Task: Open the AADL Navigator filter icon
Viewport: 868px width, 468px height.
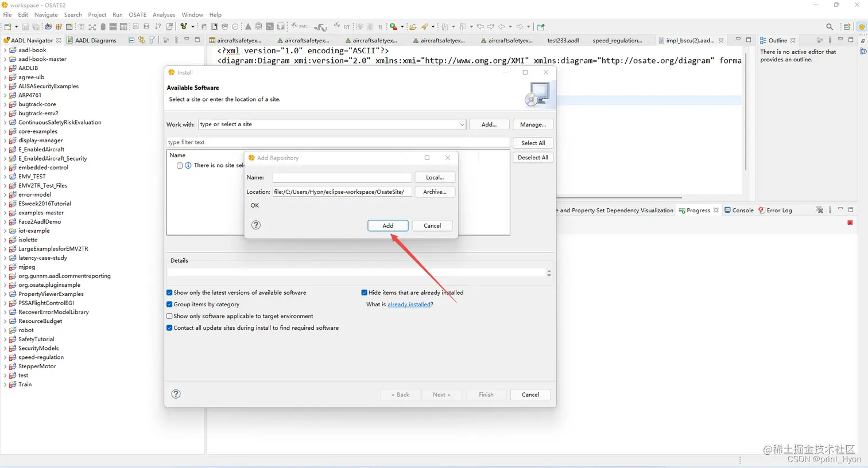Action: 152,40
